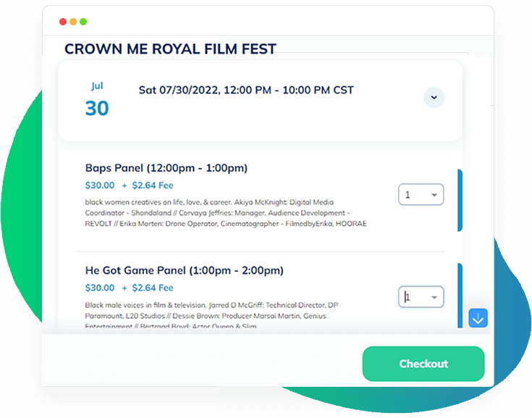This screenshot has height=418, width=532.
Task: Click the Baps Panel $30.00 price
Action: [x=100, y=185]
